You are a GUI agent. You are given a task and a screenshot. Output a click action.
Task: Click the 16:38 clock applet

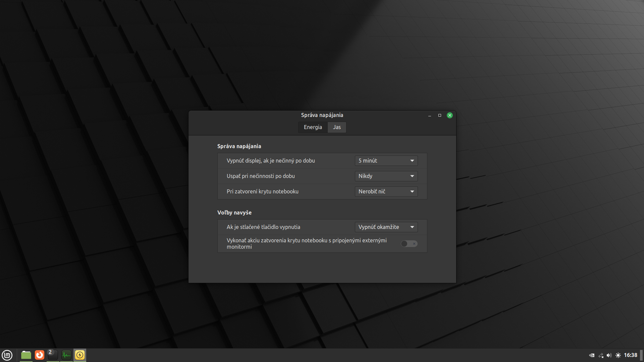coord(630,355)
